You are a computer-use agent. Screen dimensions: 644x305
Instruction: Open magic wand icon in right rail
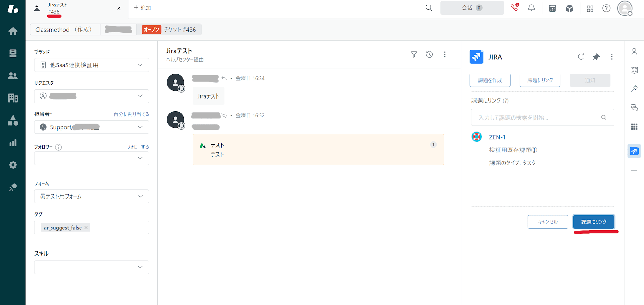tap(634, 89)
